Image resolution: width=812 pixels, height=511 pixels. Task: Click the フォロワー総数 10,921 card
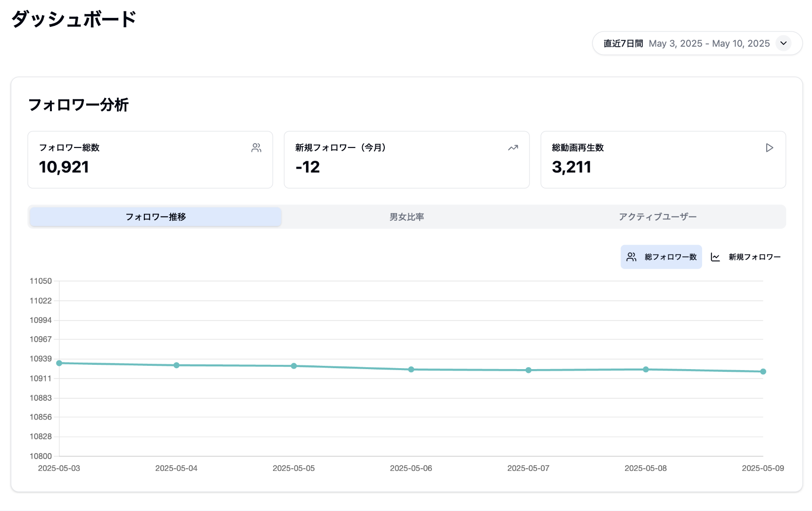point(150,160)
